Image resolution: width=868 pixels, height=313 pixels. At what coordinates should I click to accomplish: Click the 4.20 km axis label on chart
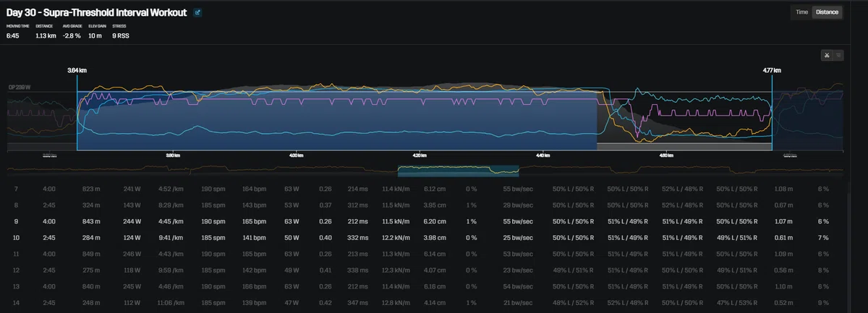421,155
